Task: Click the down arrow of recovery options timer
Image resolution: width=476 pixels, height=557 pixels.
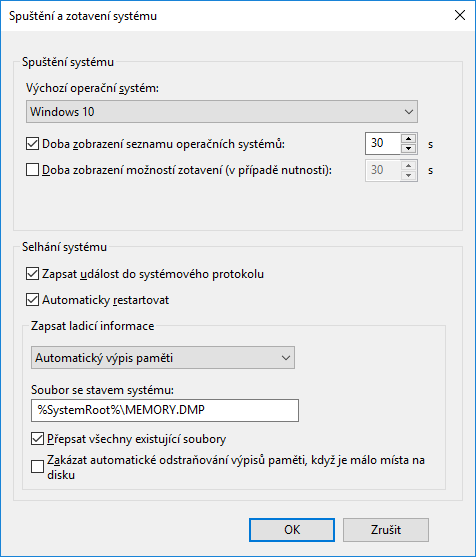Action: coord(409,175)
